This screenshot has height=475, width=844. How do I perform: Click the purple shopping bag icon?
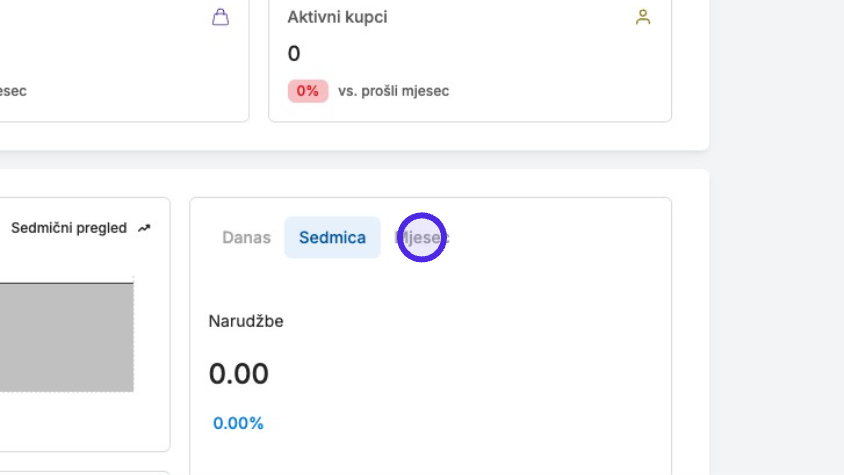coord(221,17)
